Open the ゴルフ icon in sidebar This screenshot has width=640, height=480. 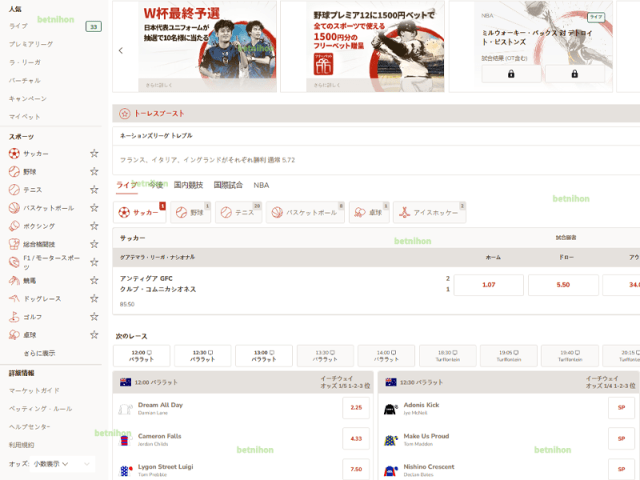[x=14, y=317]
